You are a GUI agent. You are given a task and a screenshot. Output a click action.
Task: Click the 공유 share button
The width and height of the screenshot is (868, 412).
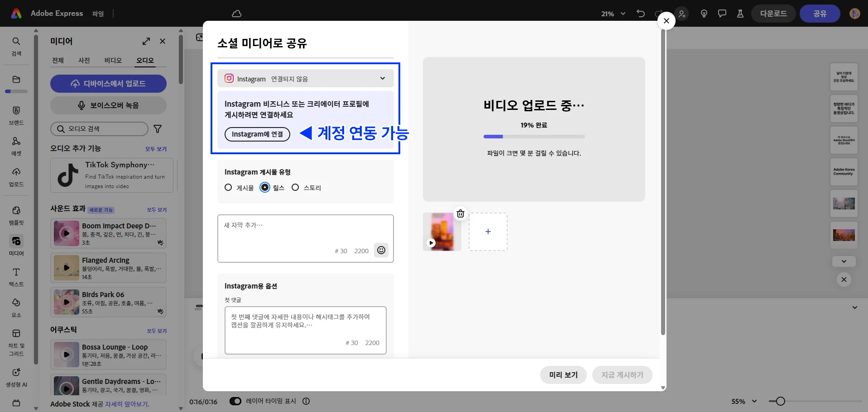[820, 14]
